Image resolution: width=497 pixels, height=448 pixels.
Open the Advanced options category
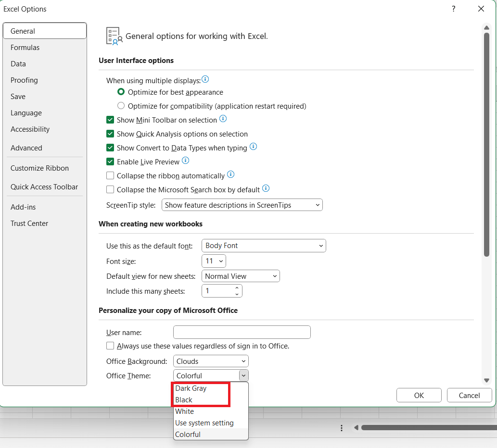tap(45, 148)
